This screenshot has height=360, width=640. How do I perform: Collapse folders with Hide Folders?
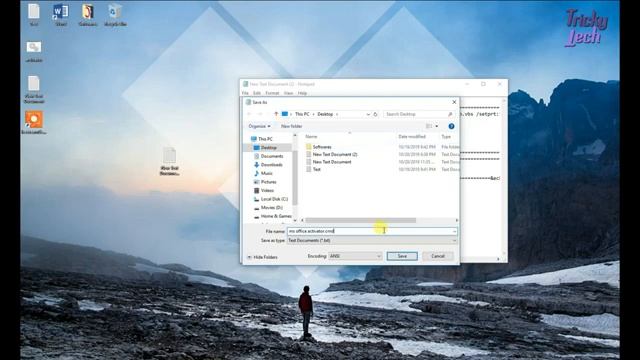coord(262,257)
